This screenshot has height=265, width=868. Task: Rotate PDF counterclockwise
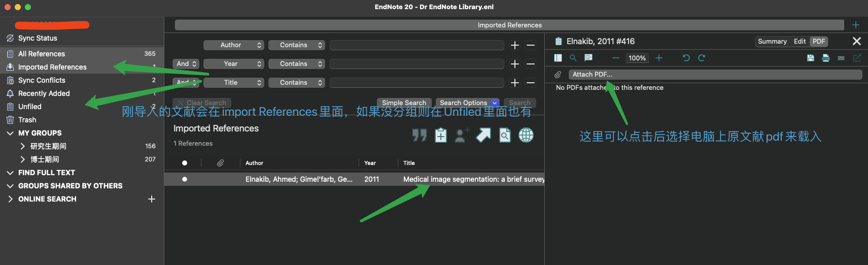686,58
